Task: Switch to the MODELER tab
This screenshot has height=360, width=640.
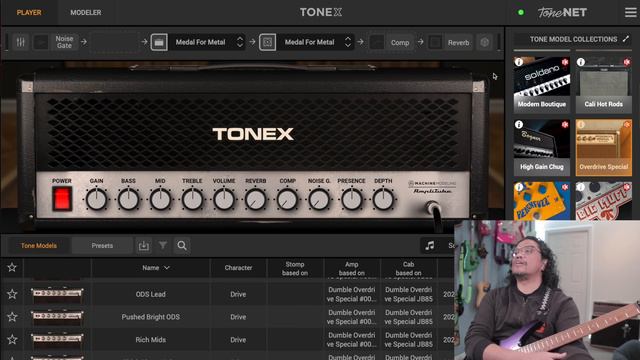Action: (x=86, y=13)
